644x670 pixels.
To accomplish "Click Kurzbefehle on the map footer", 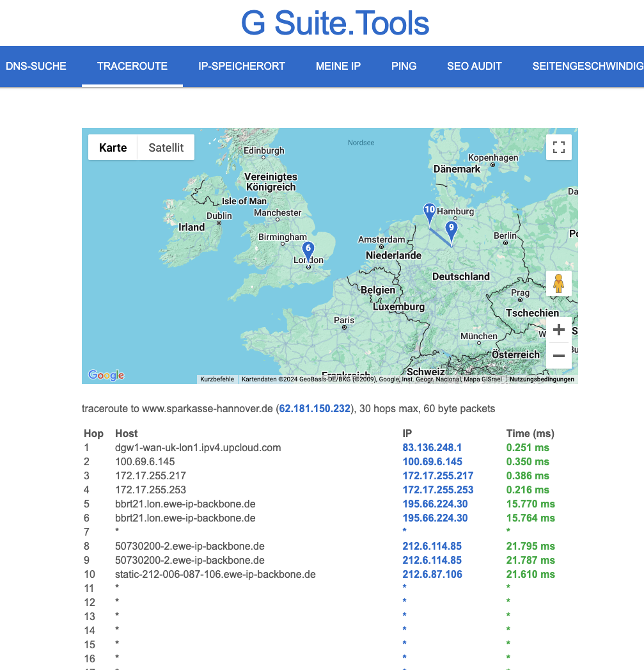I will point(217,379).
